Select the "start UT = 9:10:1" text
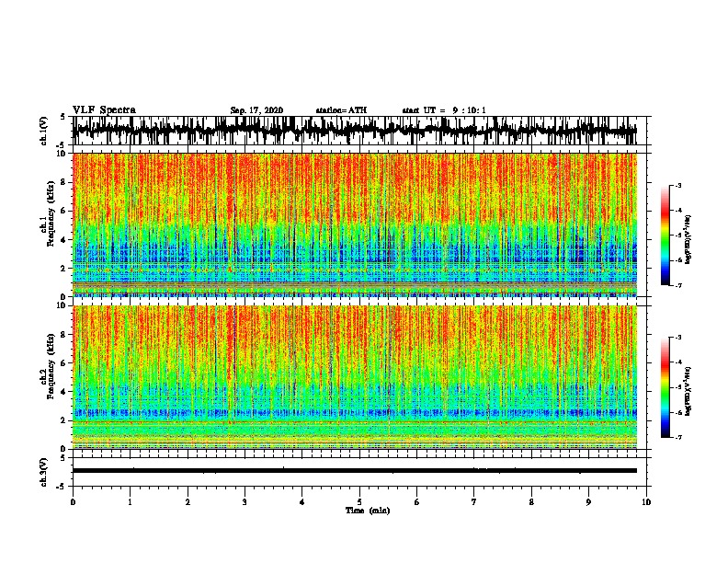Image resolution: width=728 pixels, height=563 pixels. (x=444, y=110)
